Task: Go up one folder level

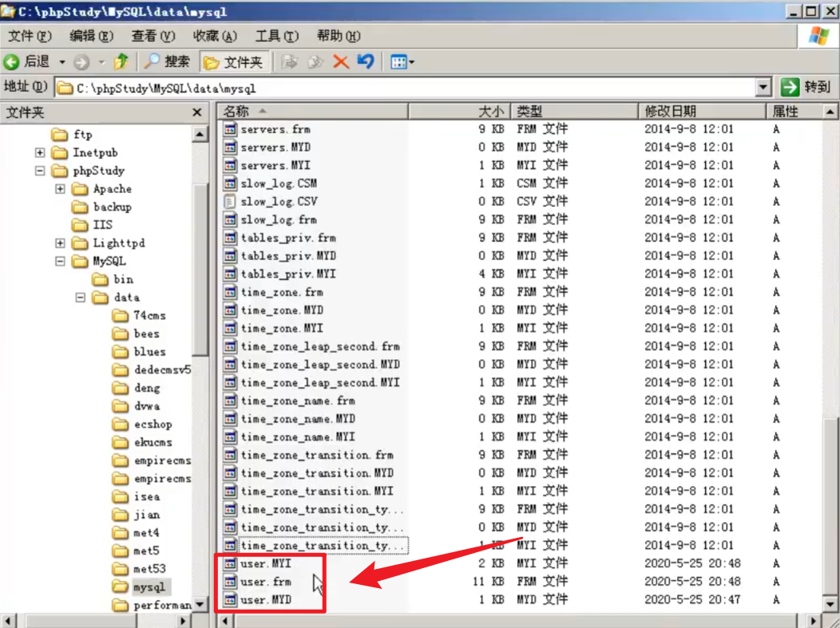Action: (121, 61)
